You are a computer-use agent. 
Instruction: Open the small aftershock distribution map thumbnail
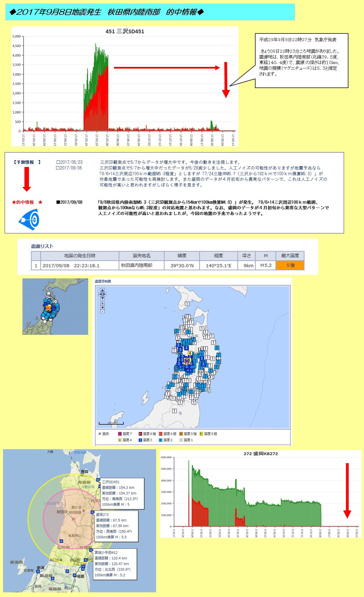tap(55, 307)
